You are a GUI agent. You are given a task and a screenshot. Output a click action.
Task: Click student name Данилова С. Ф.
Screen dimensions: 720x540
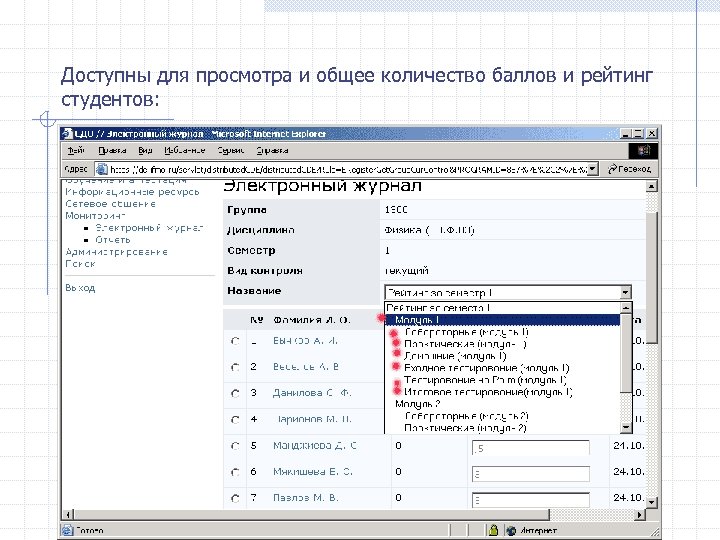(312, 393)
